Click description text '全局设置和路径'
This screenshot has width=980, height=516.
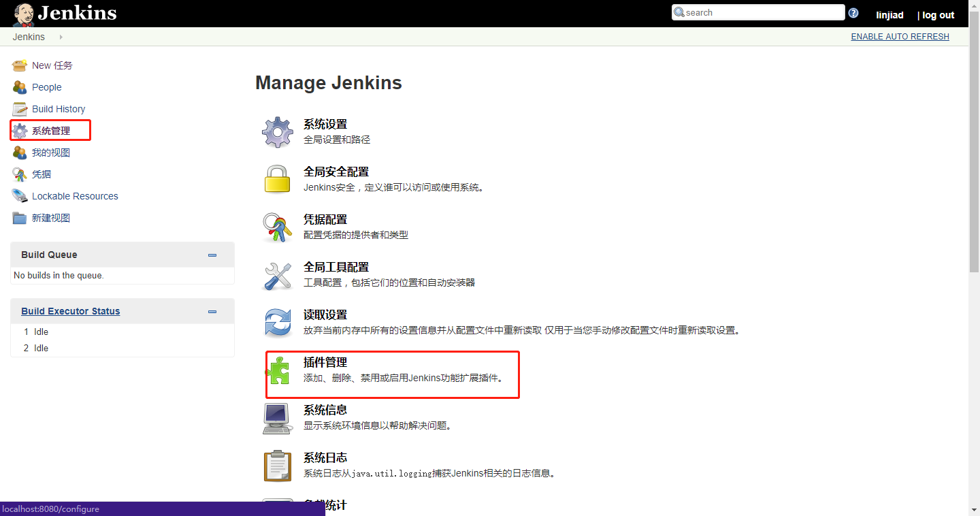[x=337, y=140]
